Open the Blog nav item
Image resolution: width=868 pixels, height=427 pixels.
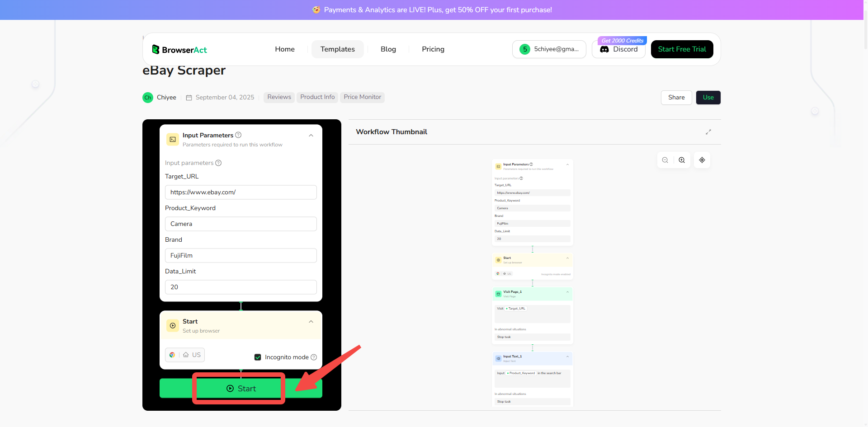[388, 49]
